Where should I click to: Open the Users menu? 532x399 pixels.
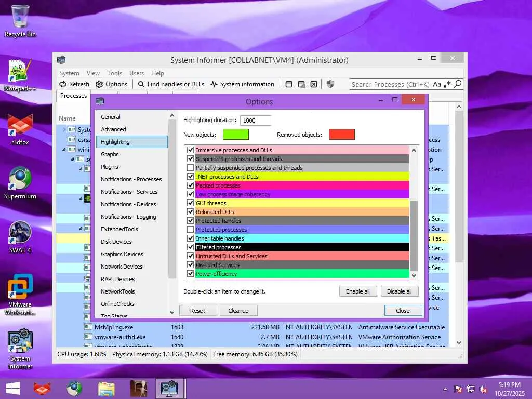coord(137,73)
